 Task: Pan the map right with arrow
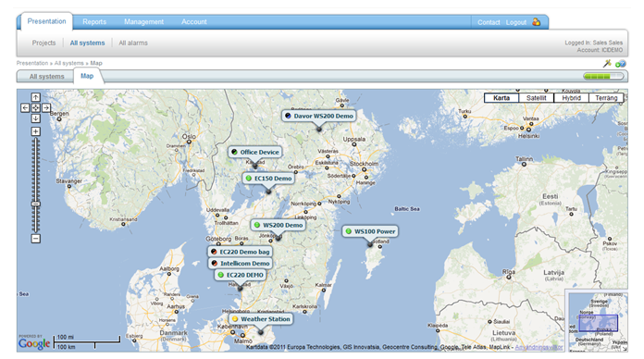pos(46,107)
